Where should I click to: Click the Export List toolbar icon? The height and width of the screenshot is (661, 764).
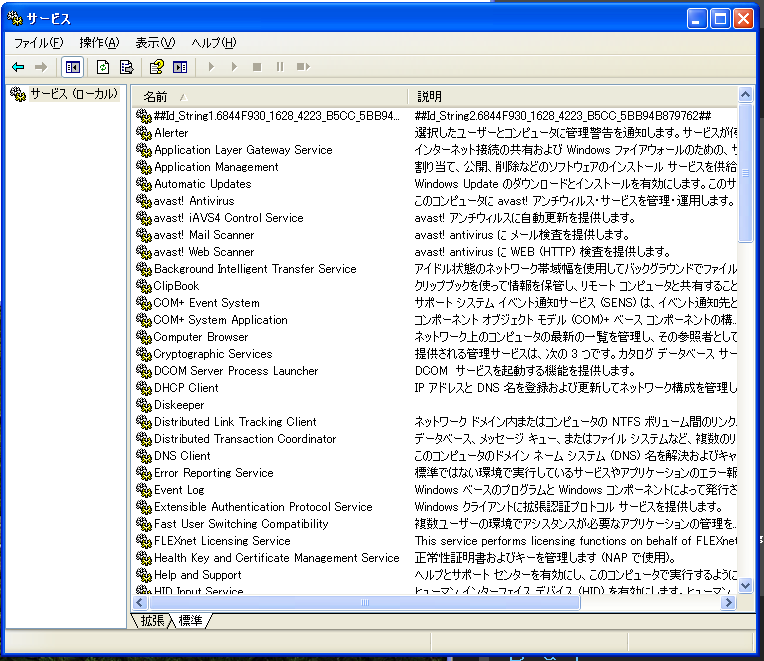126,67
